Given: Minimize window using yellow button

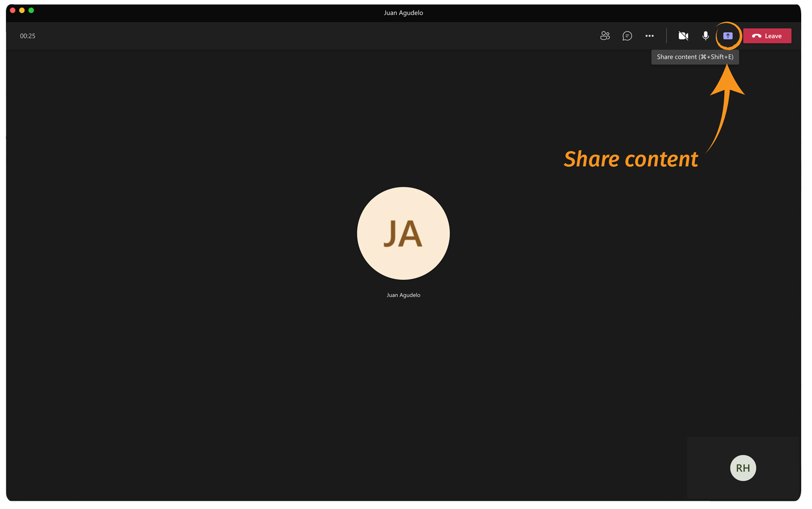Looking at the screenshot, I should [x=22, y=10].
